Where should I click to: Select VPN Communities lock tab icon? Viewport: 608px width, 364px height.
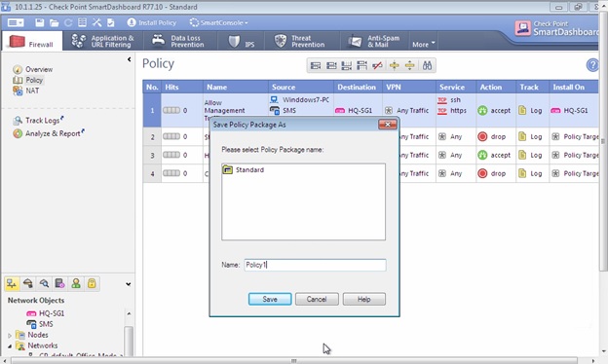click(x=92, y=284)
